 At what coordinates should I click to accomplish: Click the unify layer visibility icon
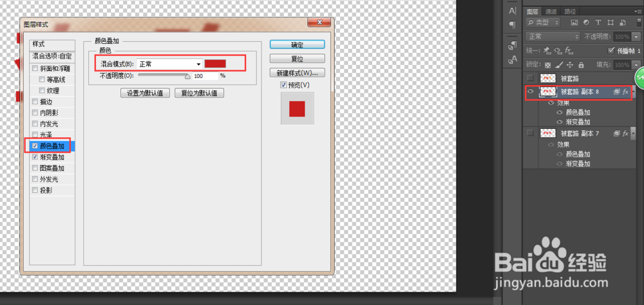pyautogui.click(x=558, y=50)
